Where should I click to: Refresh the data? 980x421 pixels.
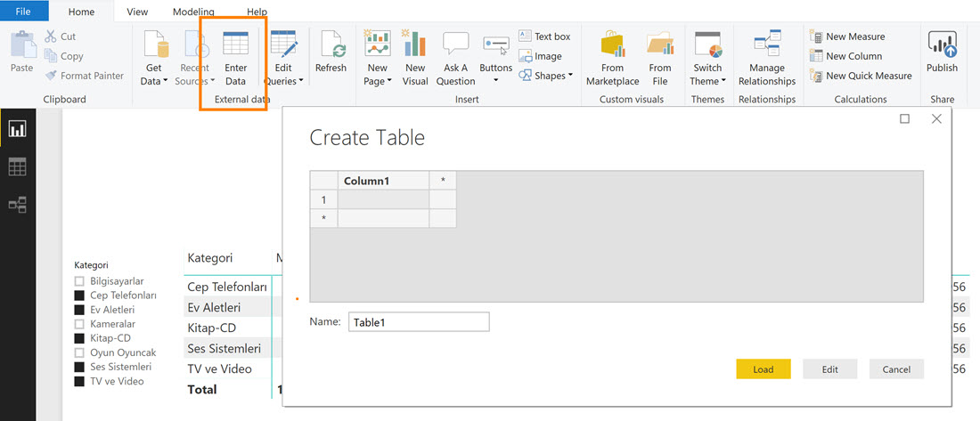pos(331,52)
